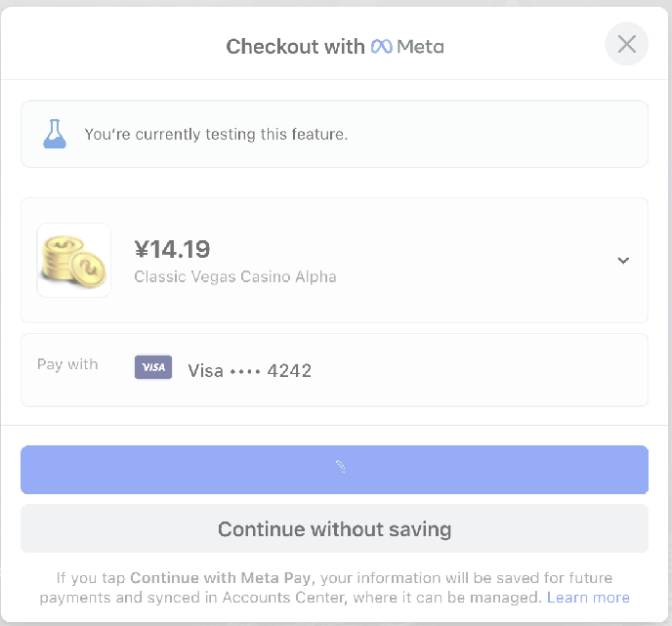Expand the order details chevron

(623, 260)
